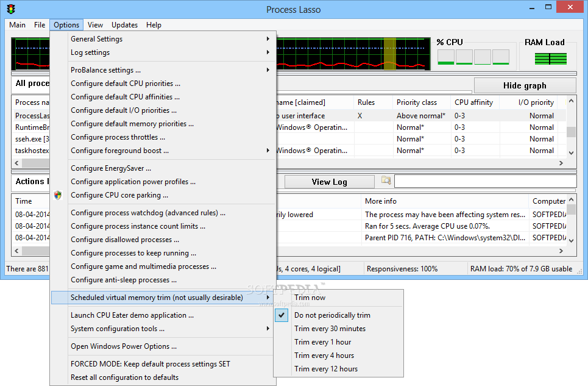Image resolution: width=588 pixels, height=386 pixels.
Task: Expand ProBalance settings submenu
Action: click(x=163, y=70)
